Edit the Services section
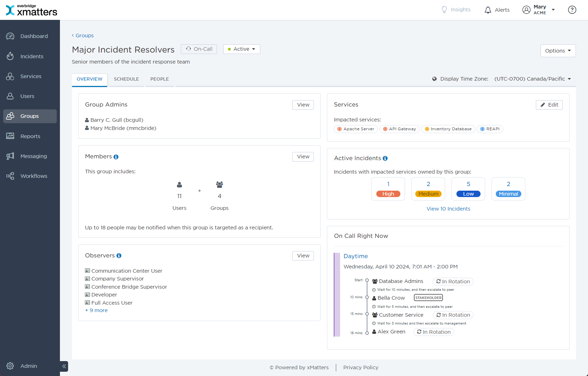Screen dimensions: 588x376 click(x=549, y=105)
